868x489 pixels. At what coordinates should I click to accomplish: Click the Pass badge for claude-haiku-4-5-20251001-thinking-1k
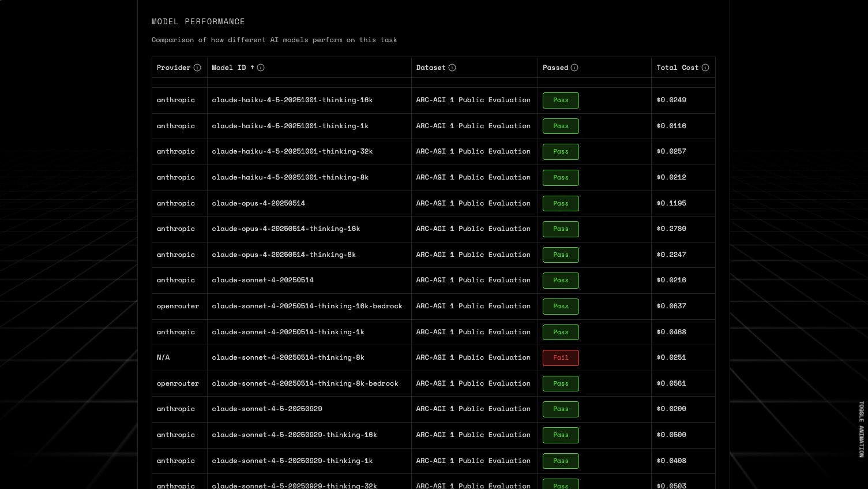coord(561,126)
